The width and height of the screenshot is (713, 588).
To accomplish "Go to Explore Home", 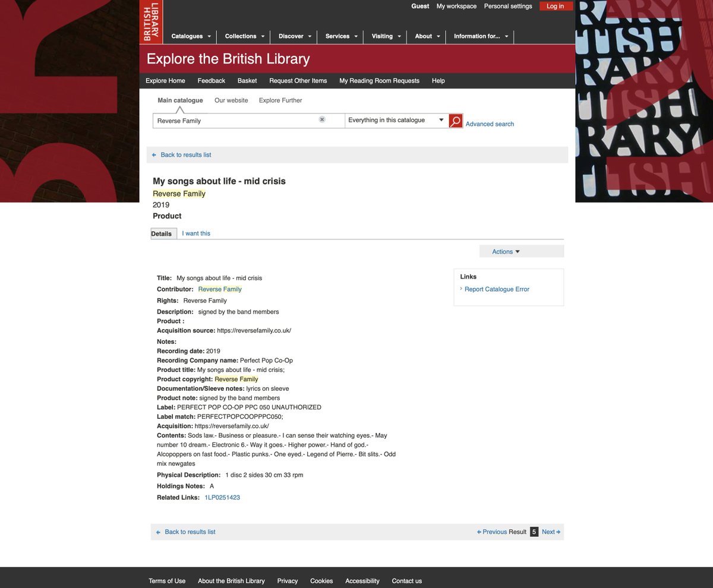I will tap(165, 81).
